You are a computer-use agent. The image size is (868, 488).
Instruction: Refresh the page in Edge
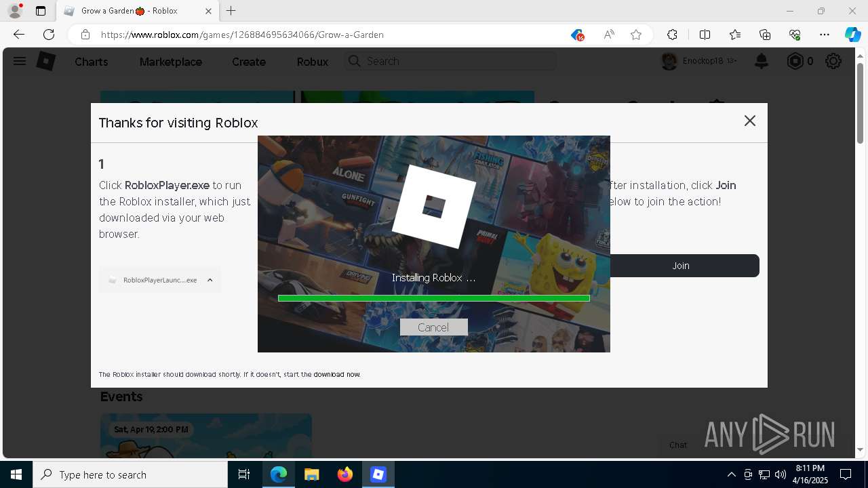coord(49,35)
